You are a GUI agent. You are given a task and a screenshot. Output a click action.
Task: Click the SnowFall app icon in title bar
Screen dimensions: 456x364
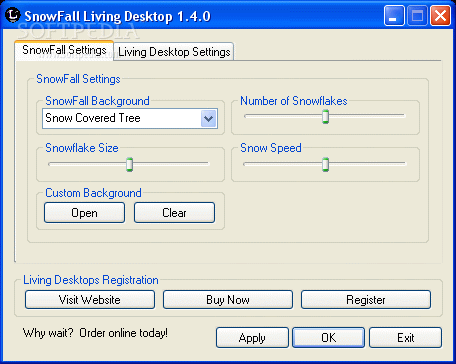click(12, 15)
